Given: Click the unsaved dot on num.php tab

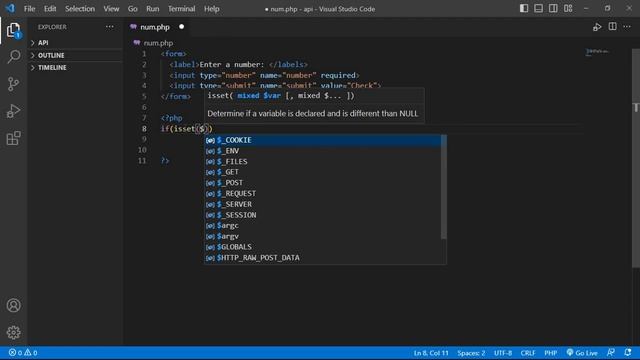Looking at the screenshot, I should click(x=181, y=27).
